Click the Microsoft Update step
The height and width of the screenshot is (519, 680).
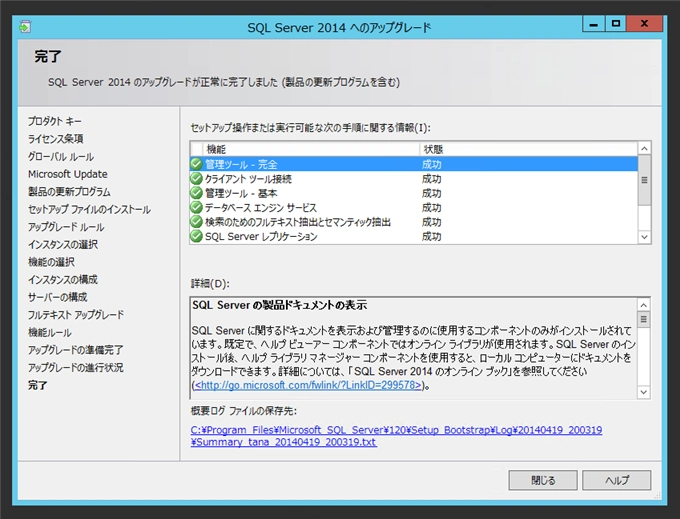pos(68,174)
